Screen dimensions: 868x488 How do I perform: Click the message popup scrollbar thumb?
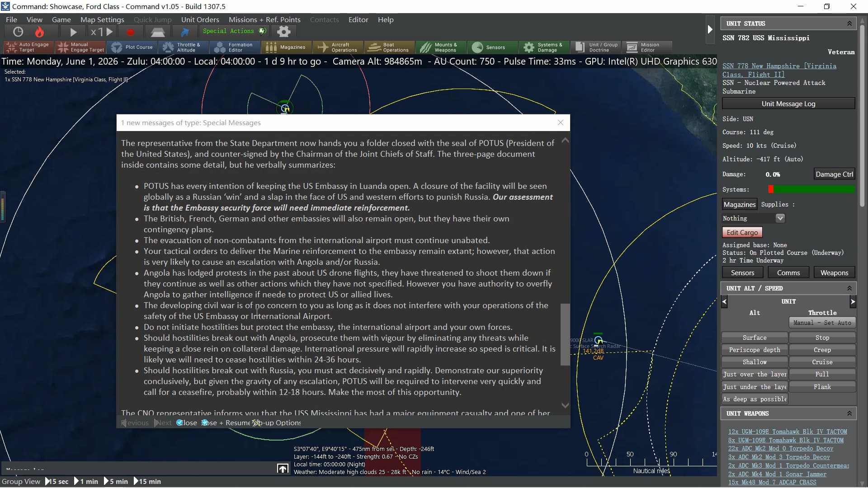(x=565, y=334)
